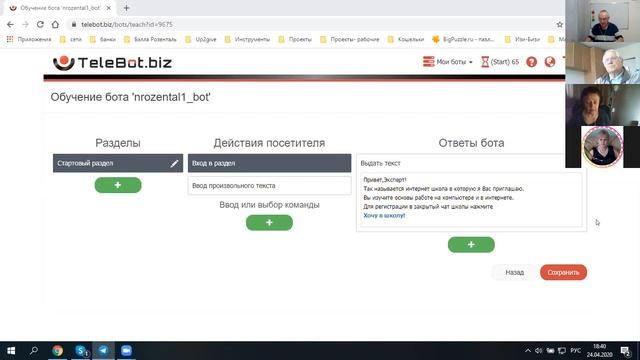This screenshot has width=640, height=360.
Task: Reload the page
Action: click(x=40, y=24)
